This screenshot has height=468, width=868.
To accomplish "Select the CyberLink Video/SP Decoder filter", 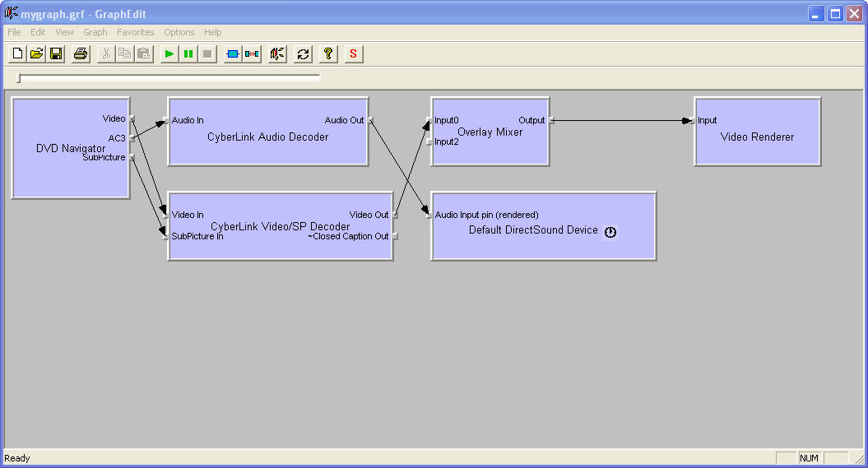I will [x=280, y=226].
